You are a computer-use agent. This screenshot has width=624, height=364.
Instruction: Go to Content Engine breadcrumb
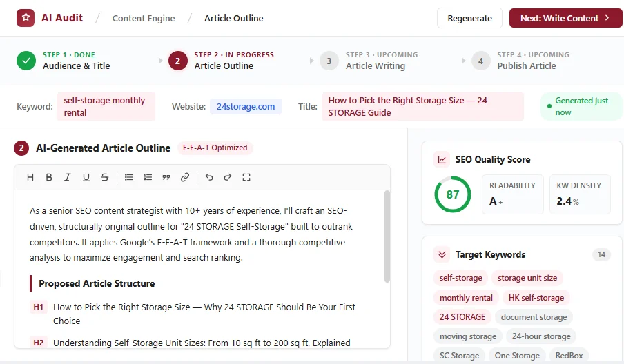[144, 19]
